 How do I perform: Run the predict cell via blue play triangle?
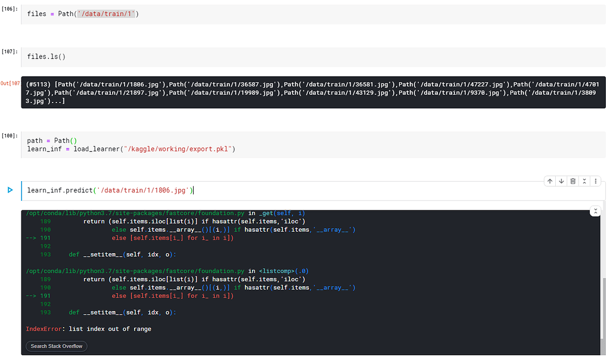pos(10,191)
